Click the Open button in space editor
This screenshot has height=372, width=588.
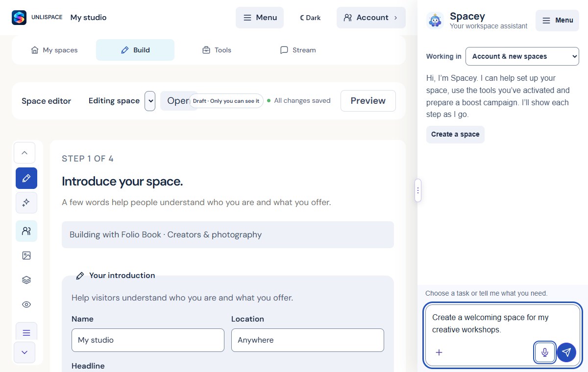175,101
